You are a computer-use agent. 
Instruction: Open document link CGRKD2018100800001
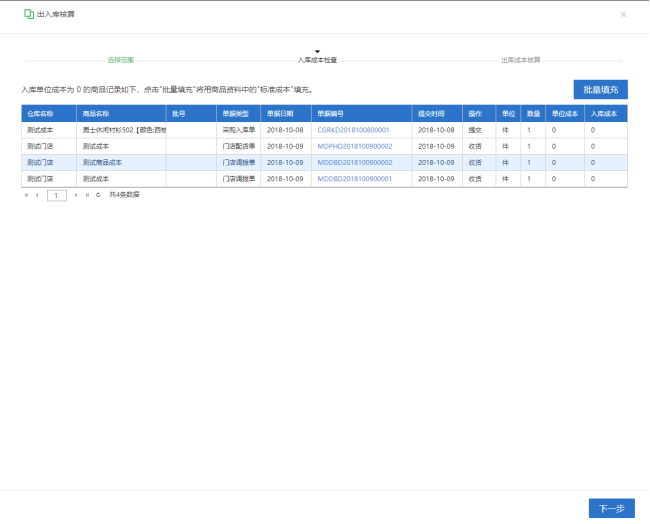coord(353,130)
